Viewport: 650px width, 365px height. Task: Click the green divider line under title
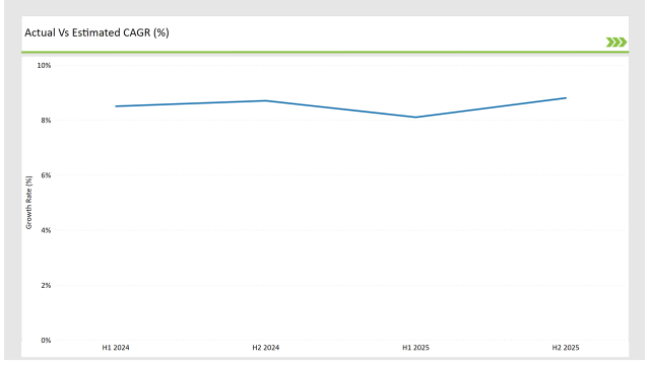pos(325,52)
